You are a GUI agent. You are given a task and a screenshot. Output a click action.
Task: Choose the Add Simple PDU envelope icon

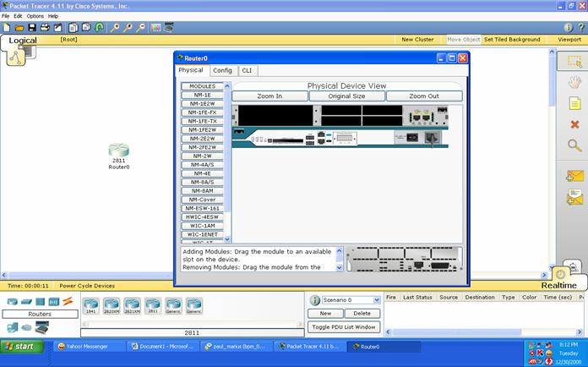coord(574,176)
